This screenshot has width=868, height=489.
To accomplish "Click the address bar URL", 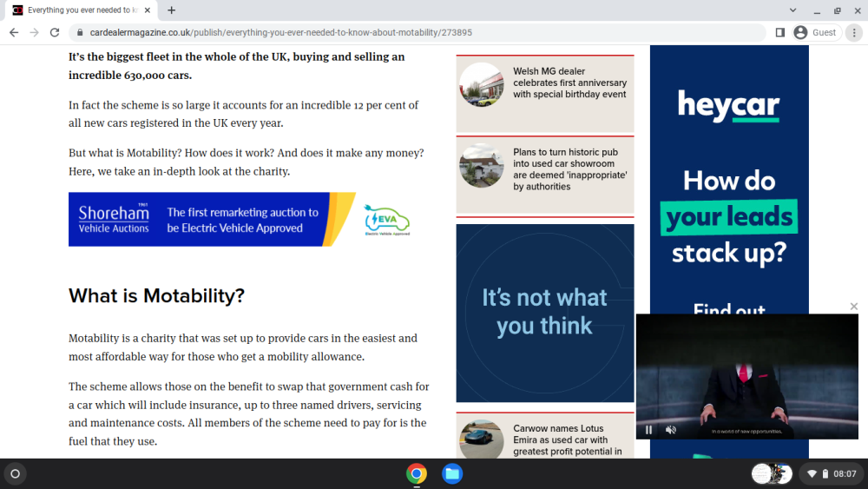I will coord(280,33).
